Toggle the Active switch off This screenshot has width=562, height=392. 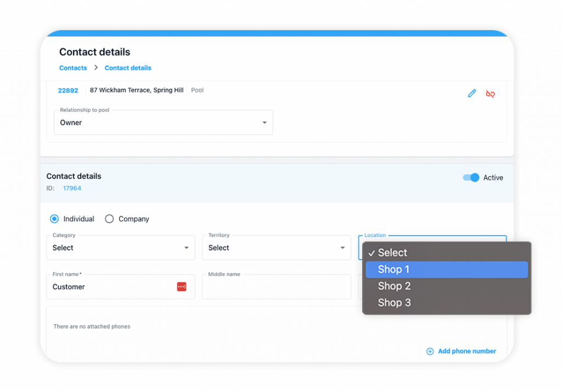470,178
